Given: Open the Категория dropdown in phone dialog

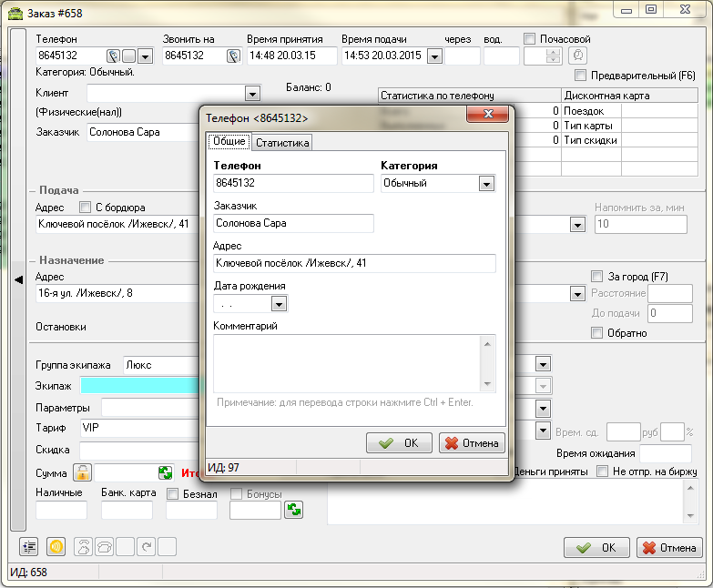Looking at the screenshot, I should pos(486,184).
